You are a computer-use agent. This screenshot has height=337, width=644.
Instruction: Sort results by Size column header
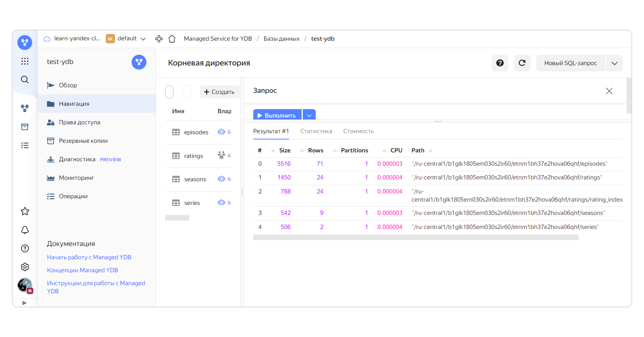(x=284, y=151)
